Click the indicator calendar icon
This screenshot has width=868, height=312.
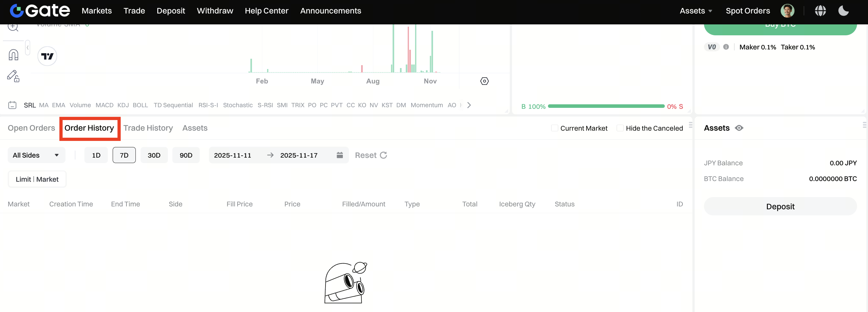(12, 105)
